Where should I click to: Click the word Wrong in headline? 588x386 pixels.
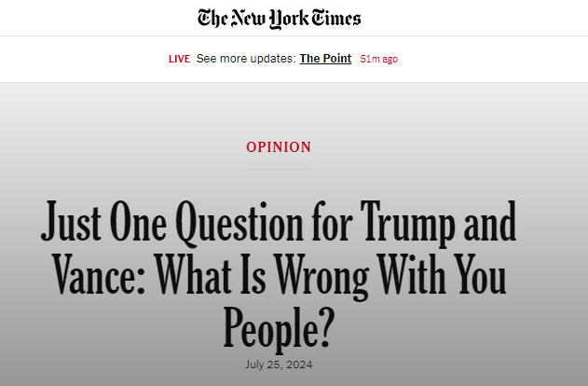(x=321, y=277)
